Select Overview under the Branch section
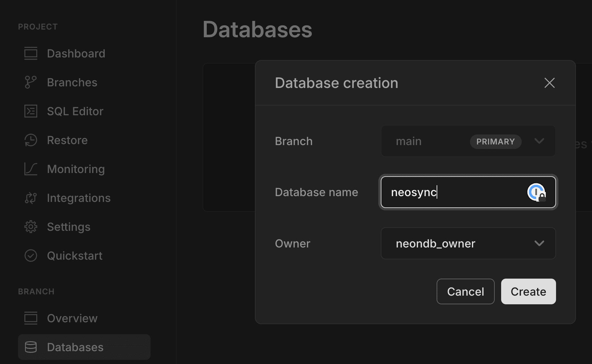The image size is (592, 364). [x=72, y=318]
